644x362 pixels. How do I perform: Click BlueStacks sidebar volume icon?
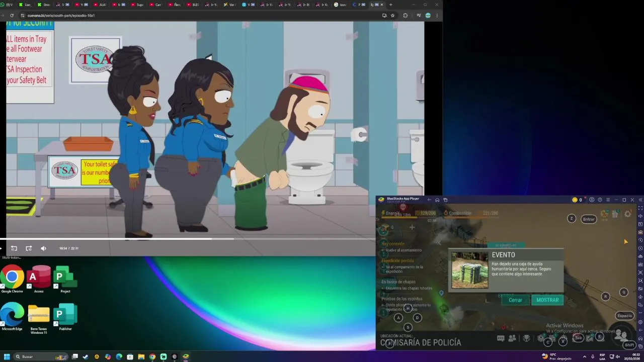[x=640, y=216]
